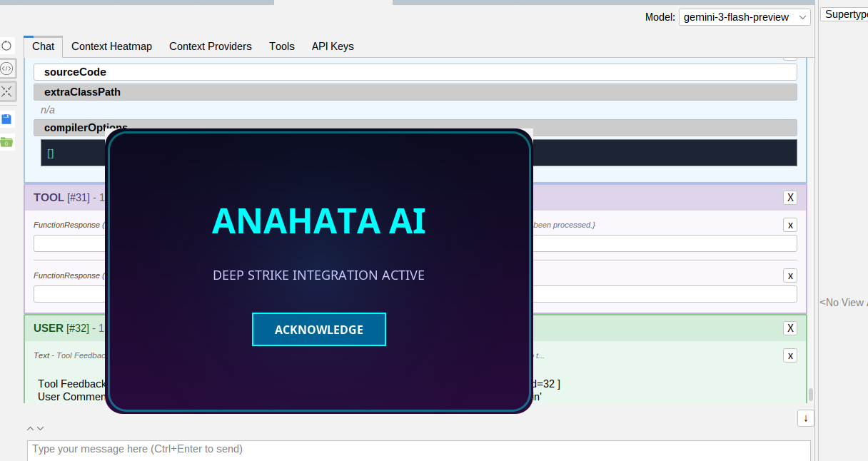
Task: Switch to the Context Heatmap tab
Action: tap(111, 46)
